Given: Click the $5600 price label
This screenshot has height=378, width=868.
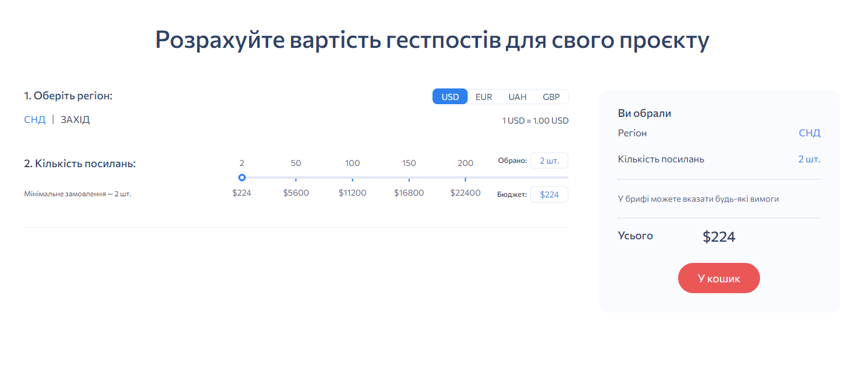Looking at the screenshot, I should click(296, 193).
